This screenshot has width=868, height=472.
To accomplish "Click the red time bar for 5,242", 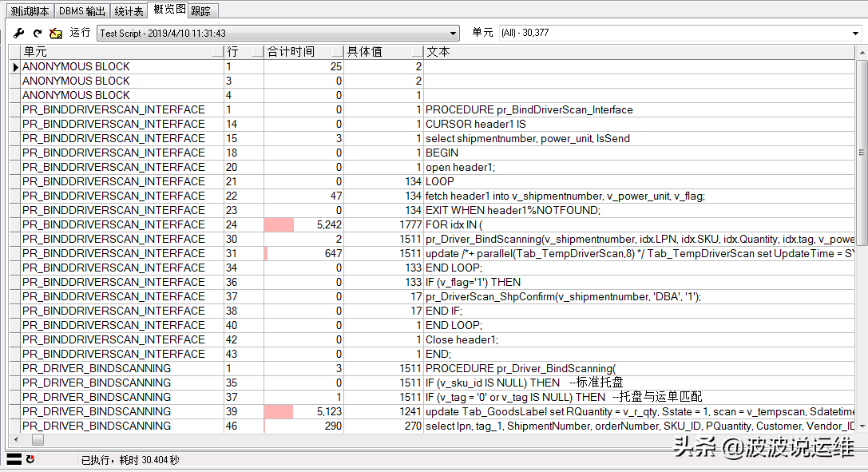I will point(279,224).
